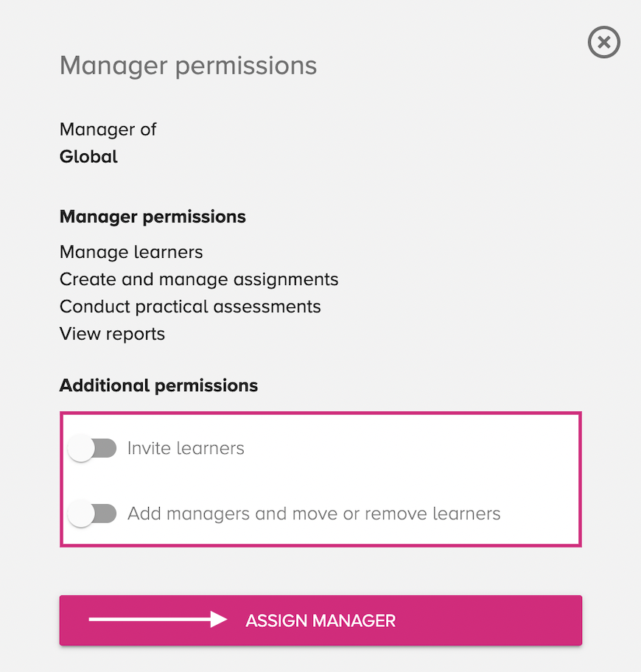Click the bold Global group name

pos(88,156)
